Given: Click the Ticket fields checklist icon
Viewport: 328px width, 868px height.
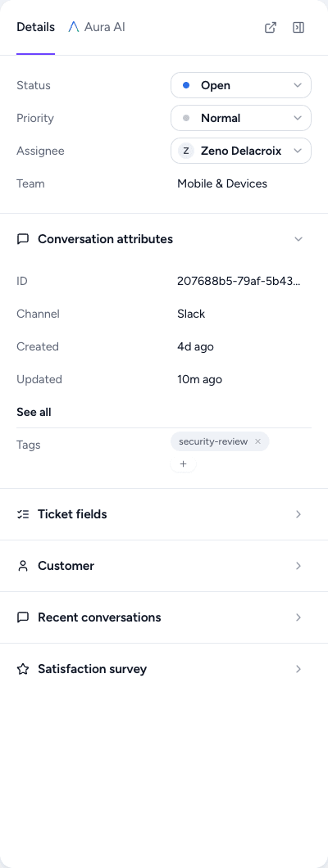Looking at the screenshot, I should [23, 514].
